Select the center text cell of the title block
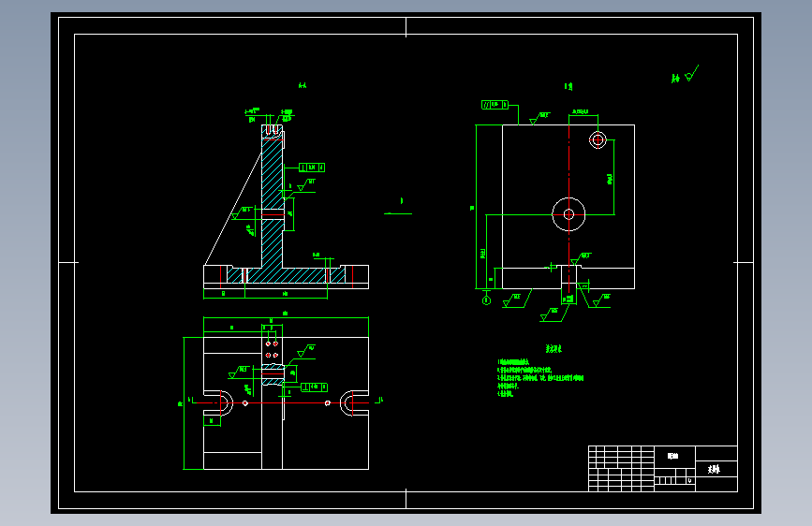Viewport: 812px width, 526px height. click(x=674, y=456)
